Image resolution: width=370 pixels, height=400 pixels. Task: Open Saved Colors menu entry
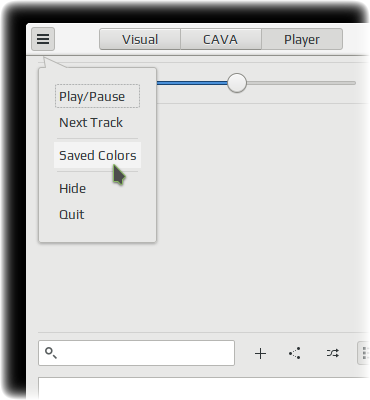tap(97, 155)
